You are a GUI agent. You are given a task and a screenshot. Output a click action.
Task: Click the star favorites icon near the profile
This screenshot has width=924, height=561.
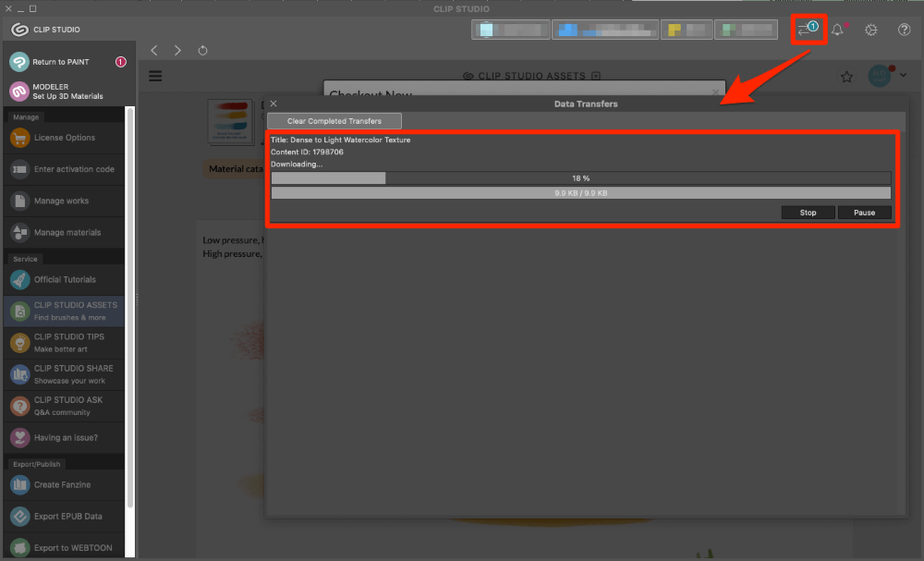coord(846,78)
